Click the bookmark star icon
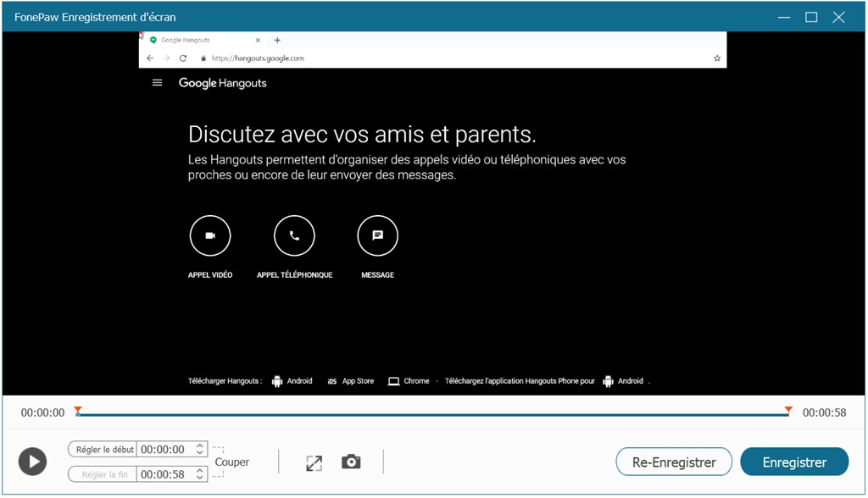Viewport: 868px width, 498px height. [x=717, y=58]
